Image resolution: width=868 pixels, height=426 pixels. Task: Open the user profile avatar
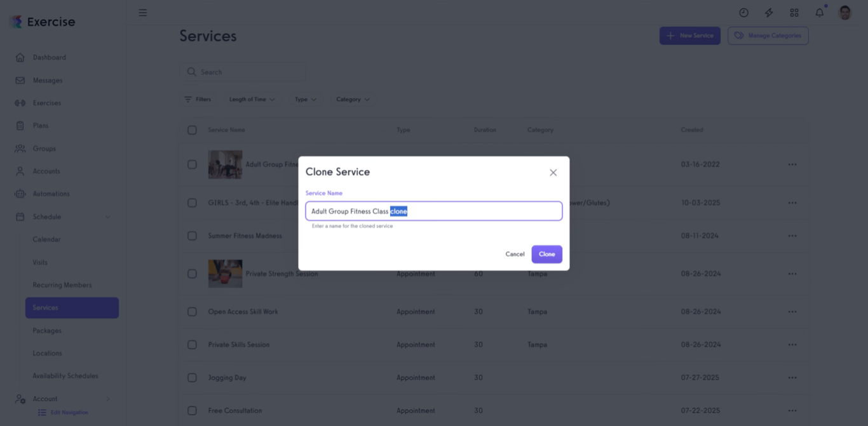coord(845,12)
